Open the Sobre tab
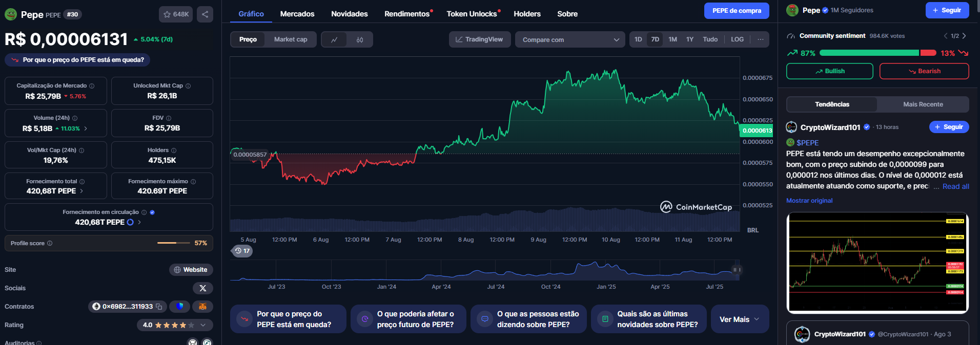The height and width of the screenshot is (345, 980). pos(567,14)
